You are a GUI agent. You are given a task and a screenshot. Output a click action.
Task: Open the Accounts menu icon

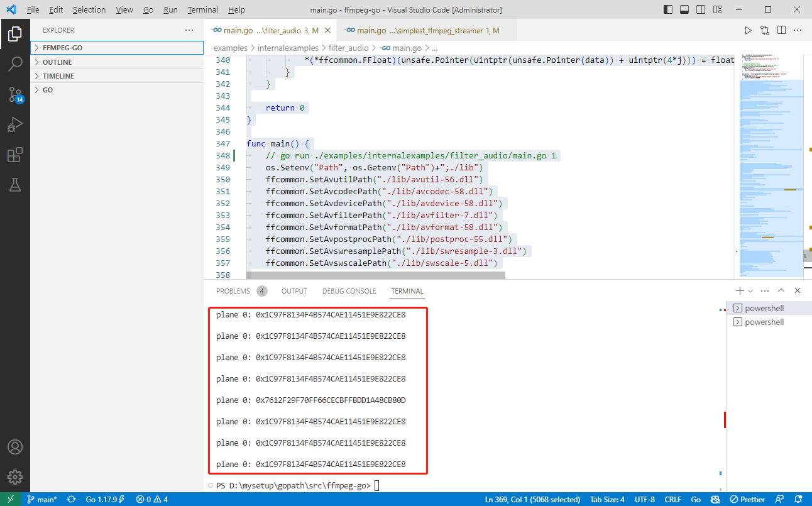[x=15, y=447]
